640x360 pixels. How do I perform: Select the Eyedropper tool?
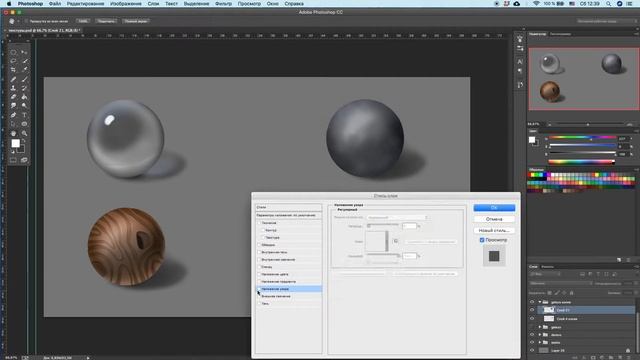click(24, 70)
